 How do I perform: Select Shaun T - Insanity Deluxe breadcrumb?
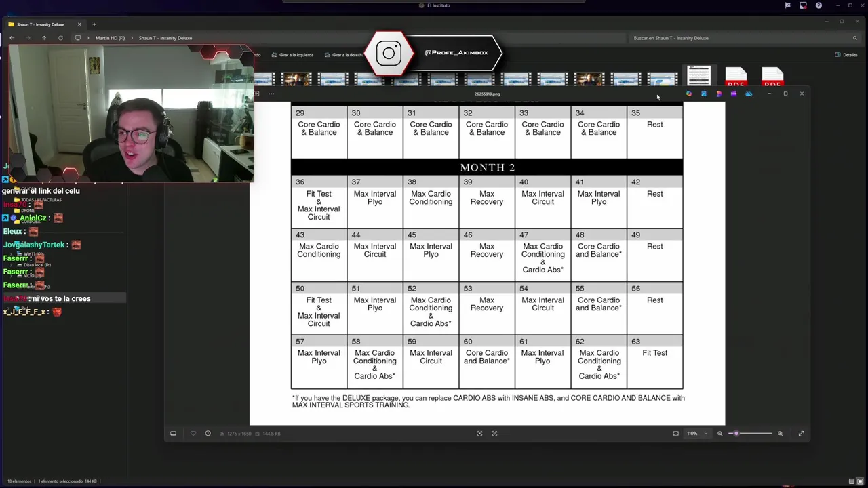[165, 38]
